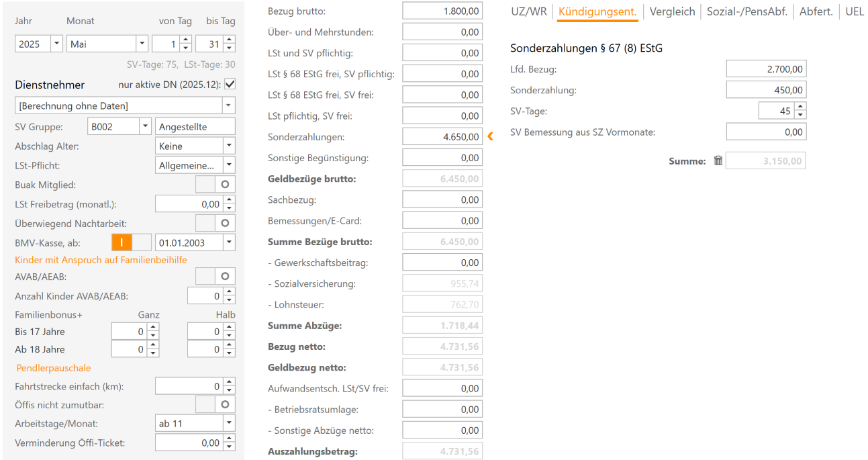
Task: Click the orange arrow beside Sonderzahlungen field
Action: [490, 137]
